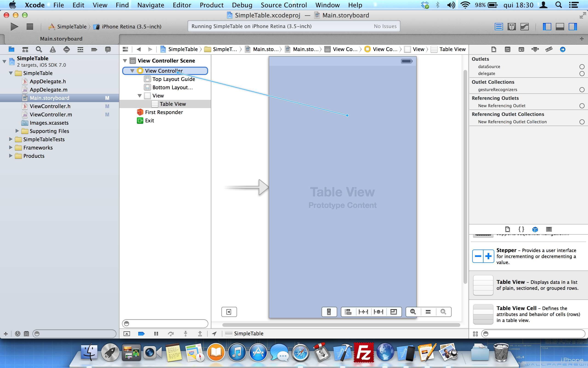Select the Main.storyboard tab
This screenshot has width=588, height=368.
pos(61,39)
